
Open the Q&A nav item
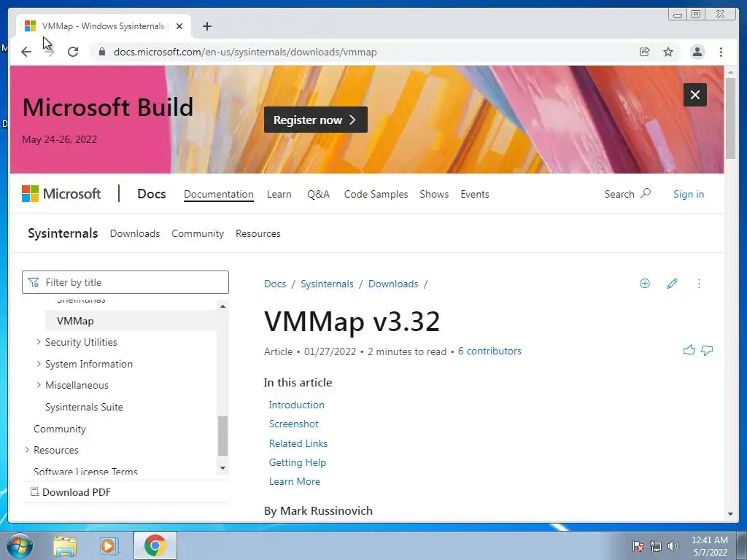[318, 194]
